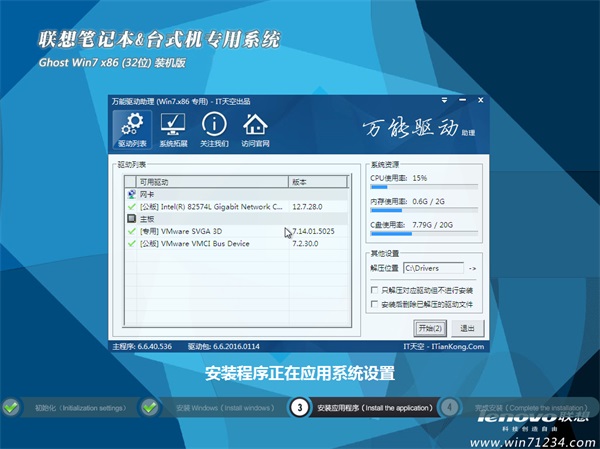Uncheck the Intel 82574L Gigabit Network driver
Image resolution: width=600 pixels, height=449 pixels.
(x=131, y=206)
